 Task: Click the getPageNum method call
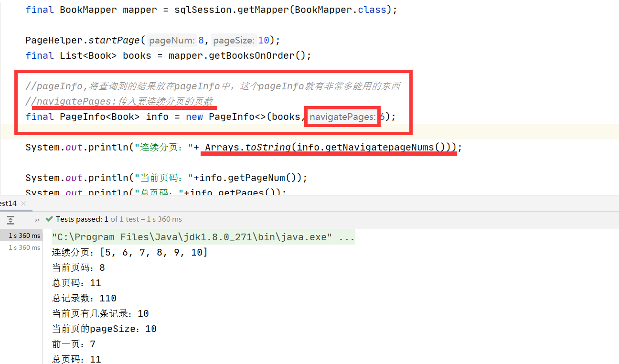(256, 177)
